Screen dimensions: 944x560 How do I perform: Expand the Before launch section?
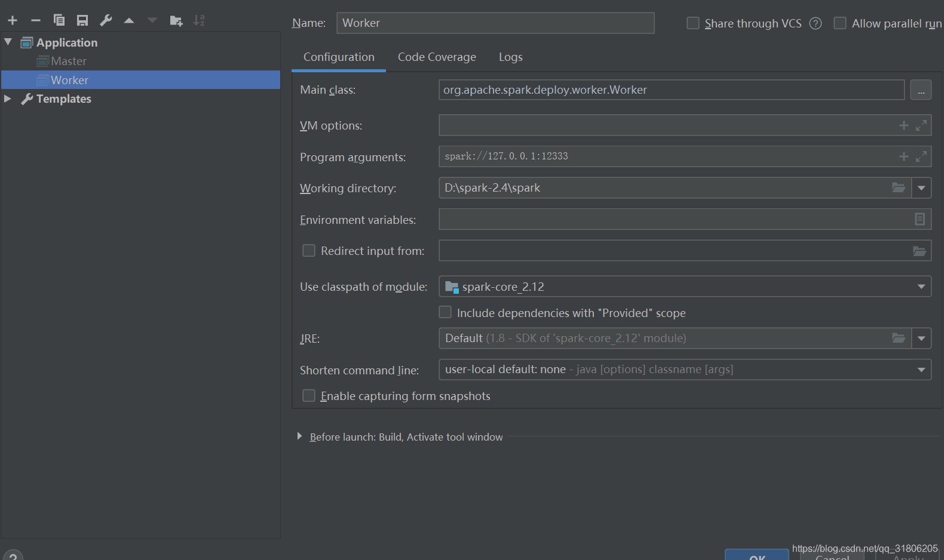click(x=299, y=436)
